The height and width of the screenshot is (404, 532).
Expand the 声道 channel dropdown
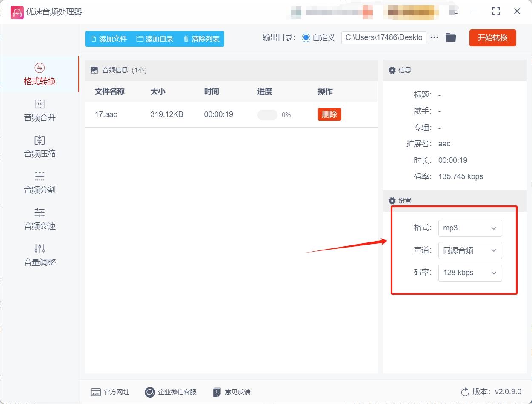click(x=470, y=250)
